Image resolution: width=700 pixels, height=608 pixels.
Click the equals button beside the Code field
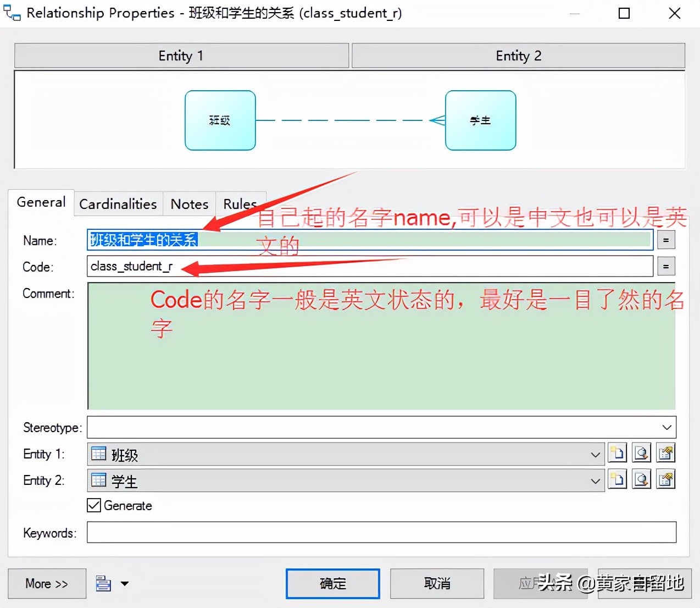coord(665,266)
